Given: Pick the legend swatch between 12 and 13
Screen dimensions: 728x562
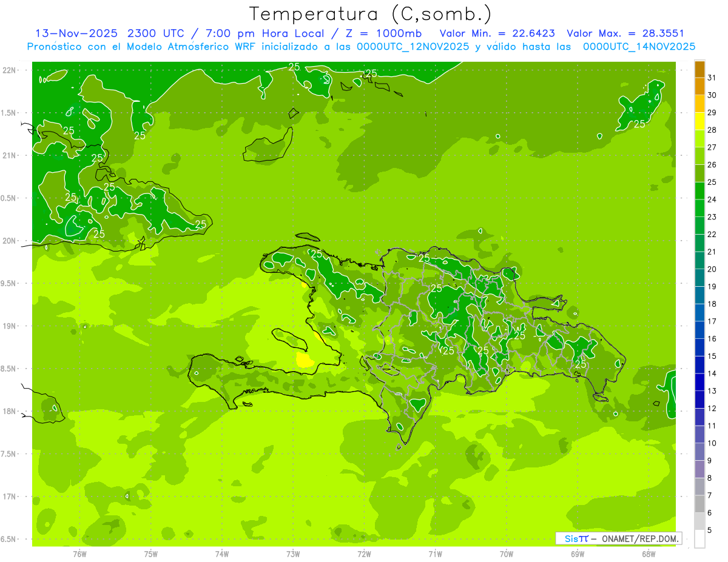Looking at the screenshot, I should coord(699,400).
